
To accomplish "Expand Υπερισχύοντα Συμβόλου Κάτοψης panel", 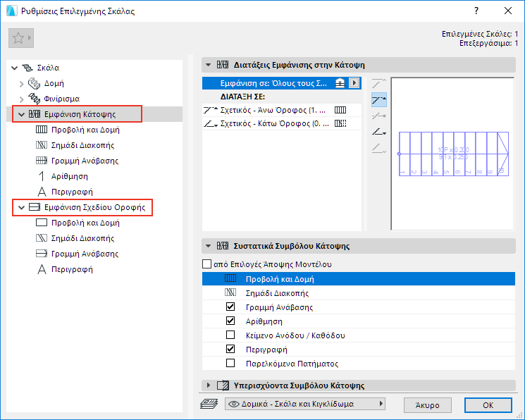I will [x=209, y=385].
